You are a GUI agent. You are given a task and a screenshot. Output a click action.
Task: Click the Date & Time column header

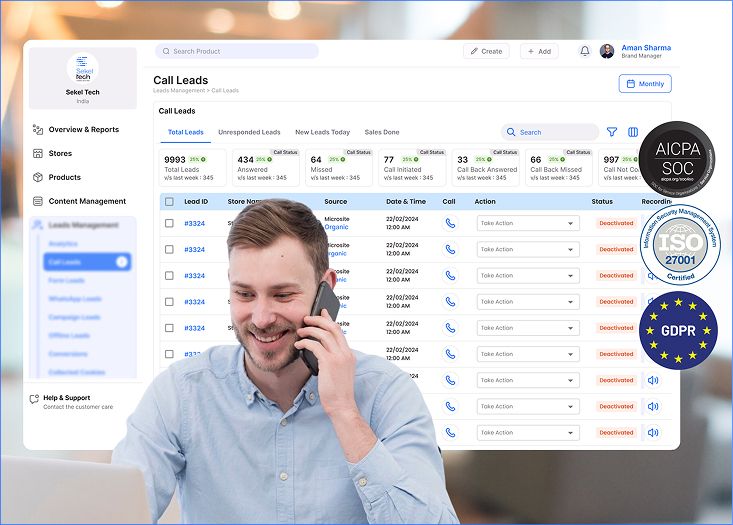406,201
